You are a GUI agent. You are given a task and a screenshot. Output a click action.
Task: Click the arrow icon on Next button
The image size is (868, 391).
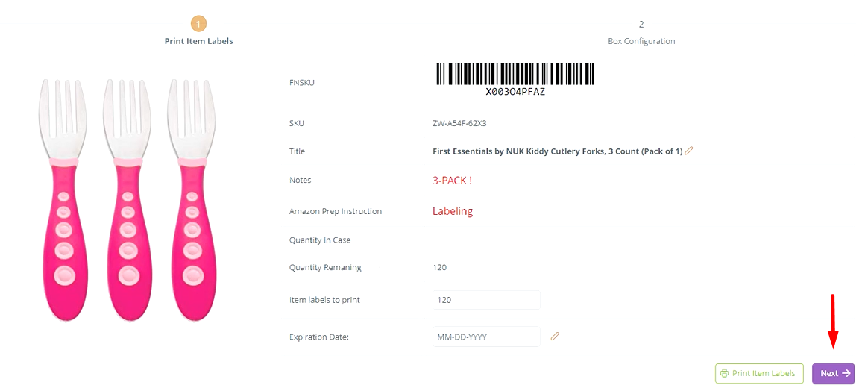[846, 373]
